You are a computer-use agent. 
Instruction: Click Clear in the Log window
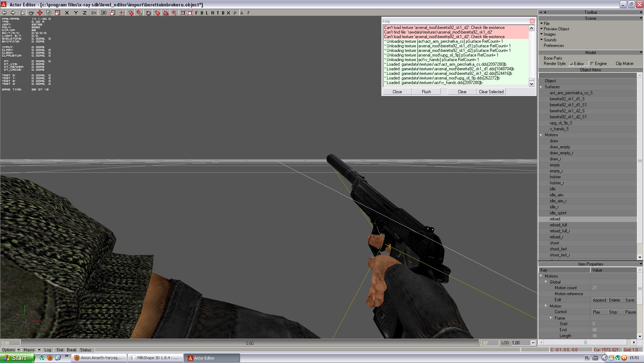coord(462,92)
